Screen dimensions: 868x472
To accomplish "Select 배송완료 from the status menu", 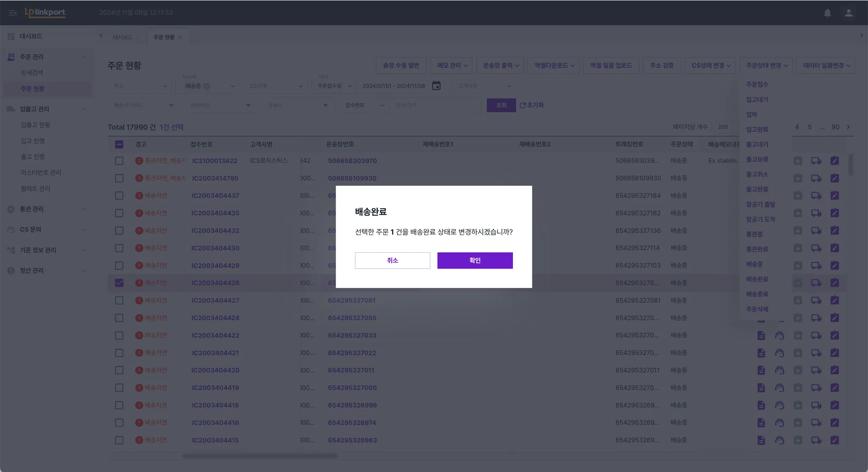I will pos(757,279).
